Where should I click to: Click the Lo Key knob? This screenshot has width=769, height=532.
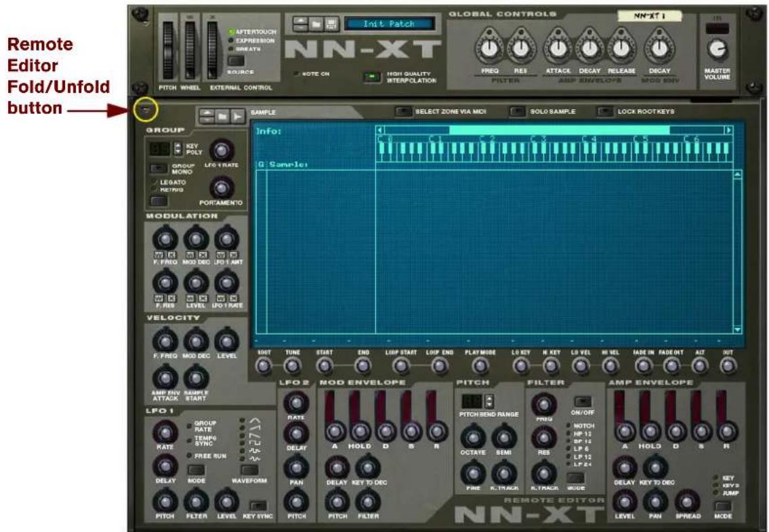pos(521,366)
